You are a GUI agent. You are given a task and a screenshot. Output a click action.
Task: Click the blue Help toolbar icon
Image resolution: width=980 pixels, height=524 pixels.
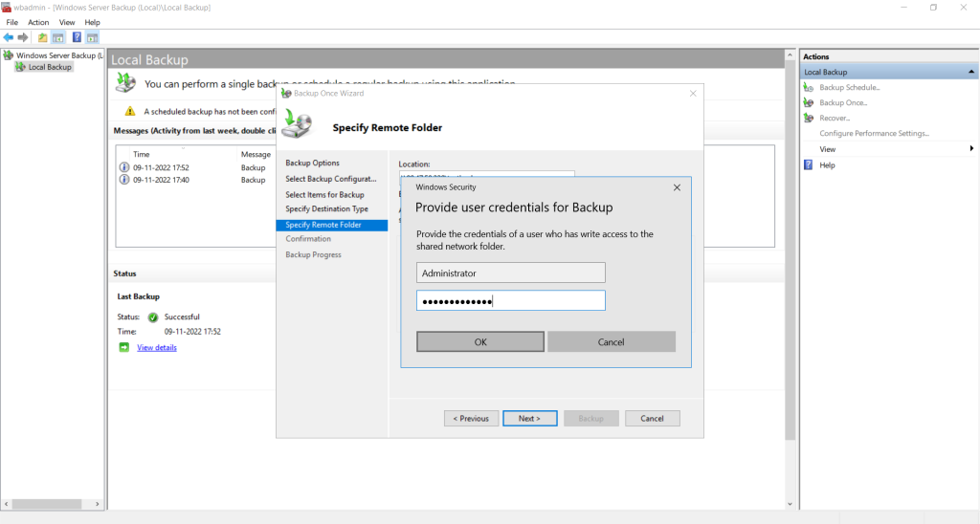[77, 37]
